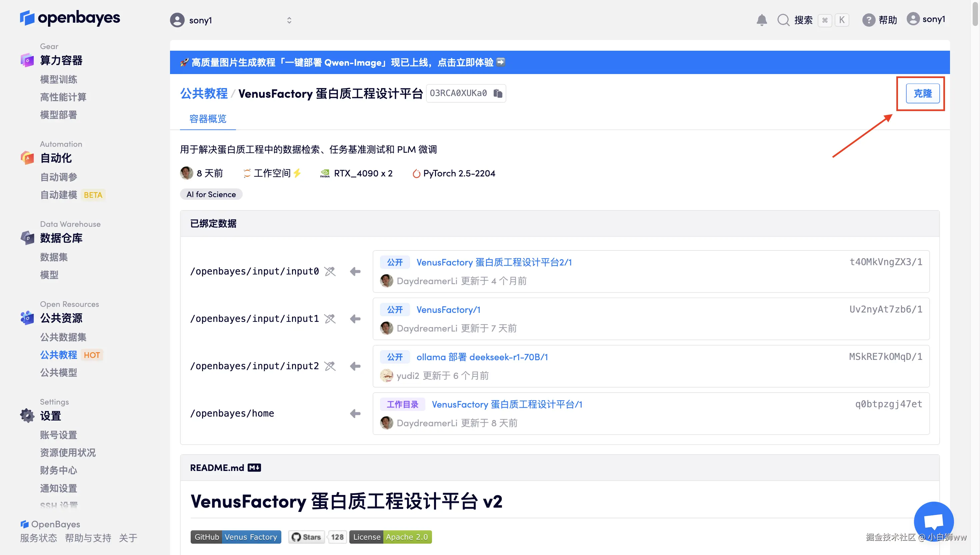980x555 pixels.
Task: Open the VenusFactory/1 dataset link
Action: (448, 310)
